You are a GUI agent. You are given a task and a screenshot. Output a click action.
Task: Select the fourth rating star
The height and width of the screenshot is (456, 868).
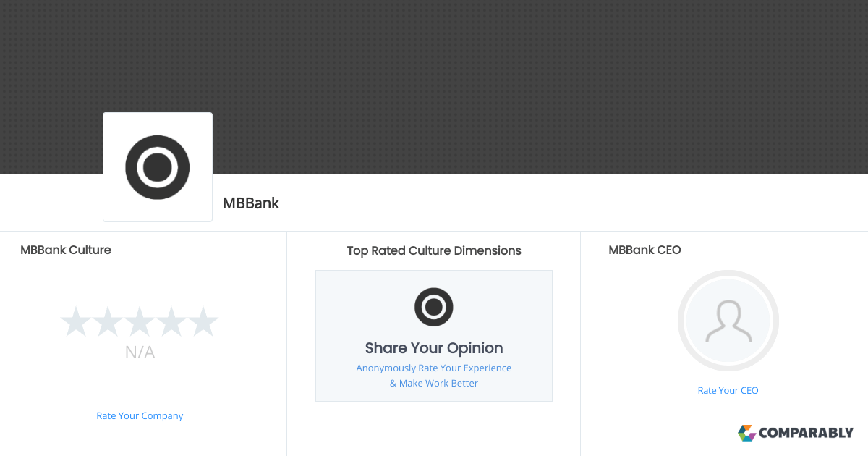171,322
